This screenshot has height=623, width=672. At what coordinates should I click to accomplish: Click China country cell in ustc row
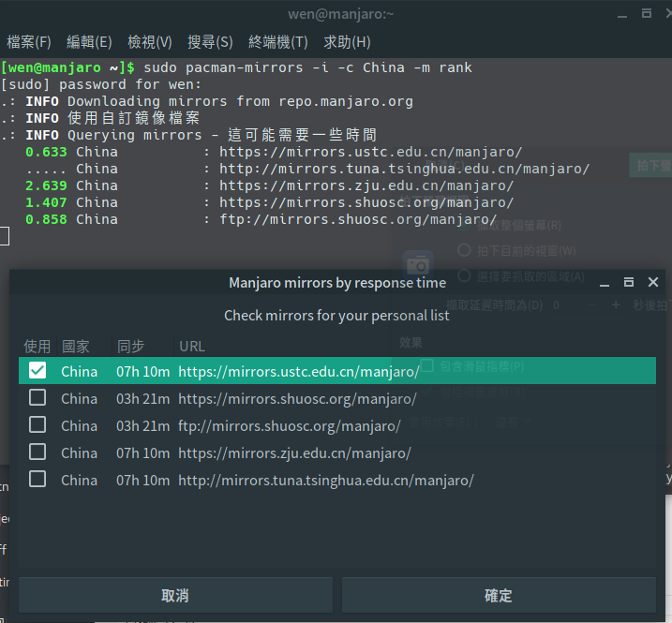80,372
